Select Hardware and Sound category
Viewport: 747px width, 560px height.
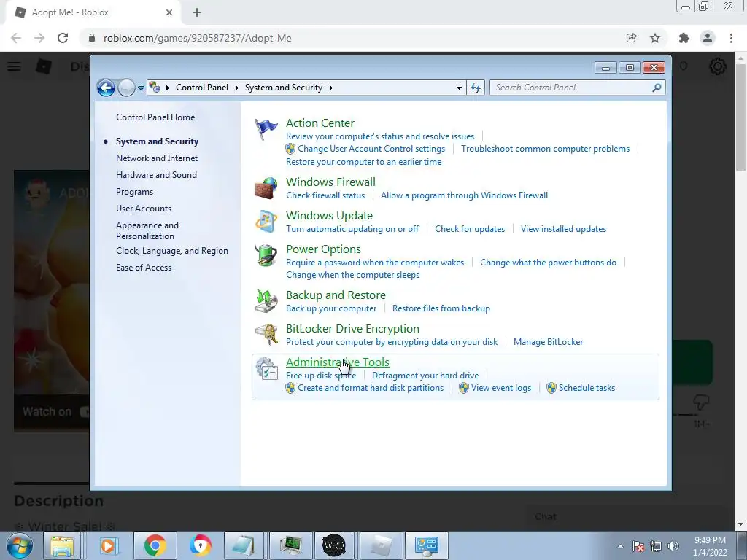click(156, 175)
